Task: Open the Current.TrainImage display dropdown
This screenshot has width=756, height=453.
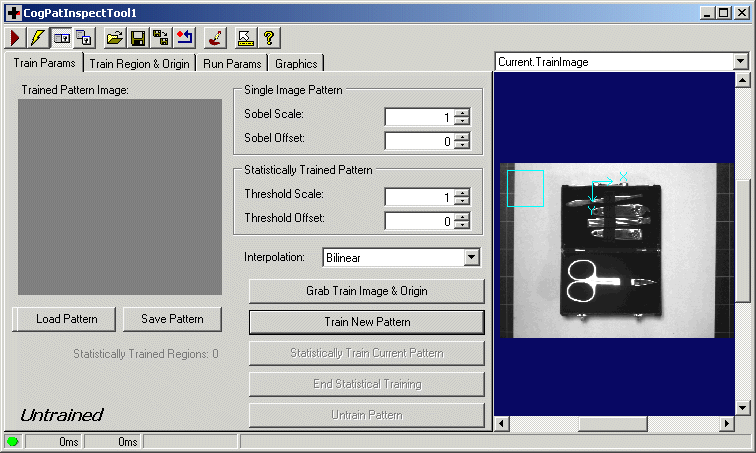Action: [741, 61]
